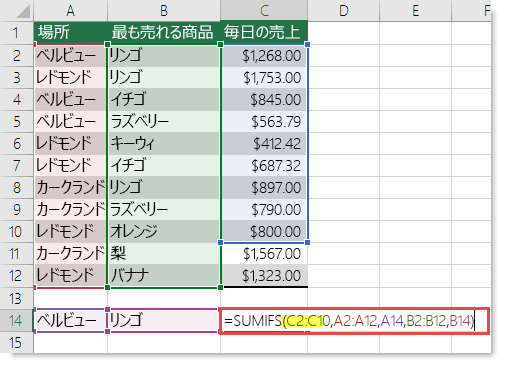Click ベルビュー in row 2
This screenshot has height=368, width=506.
click(70, 55)
